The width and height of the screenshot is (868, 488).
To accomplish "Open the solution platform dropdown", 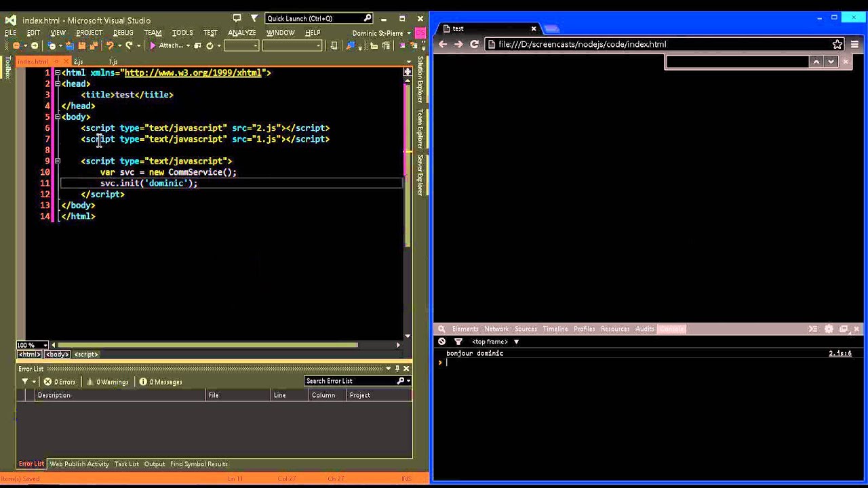I will coord(292,45).
